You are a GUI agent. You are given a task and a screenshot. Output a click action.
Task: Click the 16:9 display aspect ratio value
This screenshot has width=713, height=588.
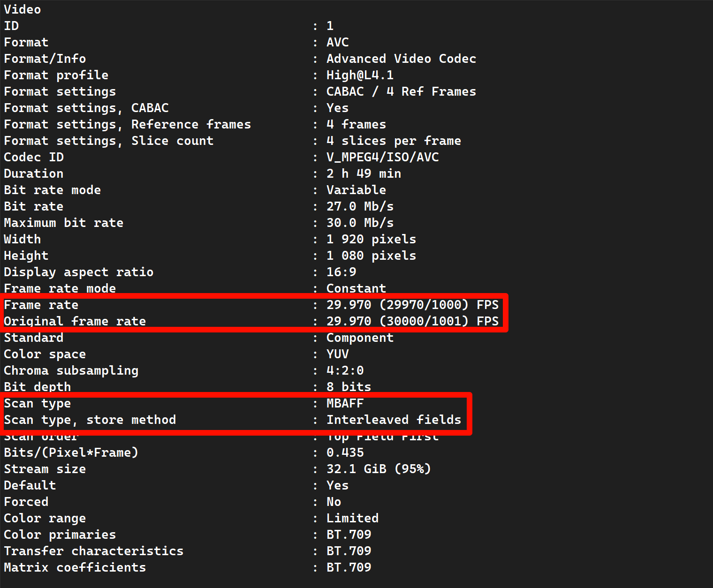pyautogui.click(x=341, y=272)
